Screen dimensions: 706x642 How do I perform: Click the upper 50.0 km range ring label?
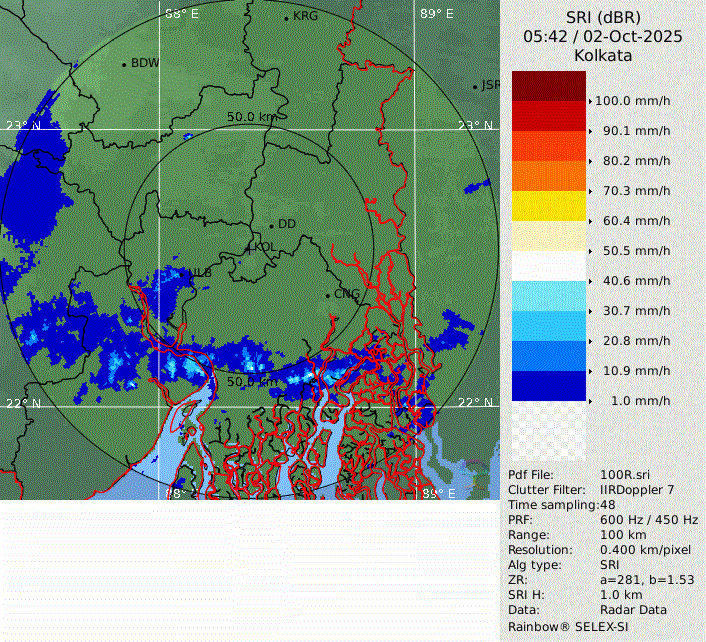pos(251,117)
